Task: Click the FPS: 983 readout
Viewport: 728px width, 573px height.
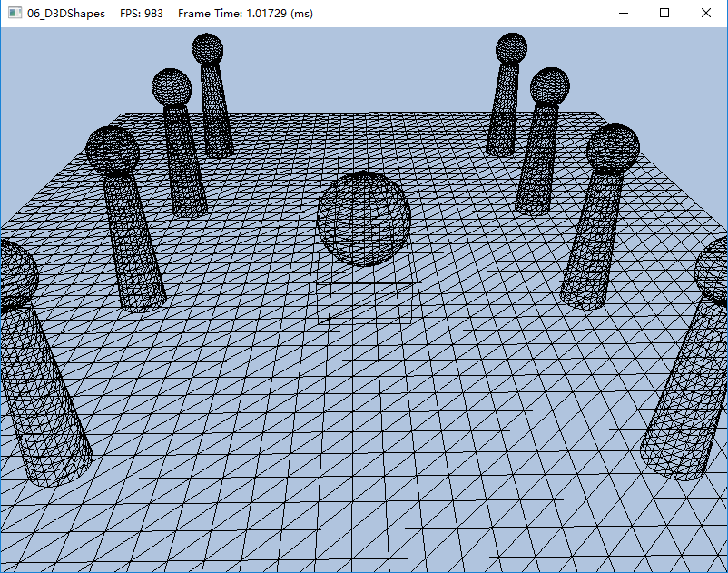Action: tap(142, 13)
